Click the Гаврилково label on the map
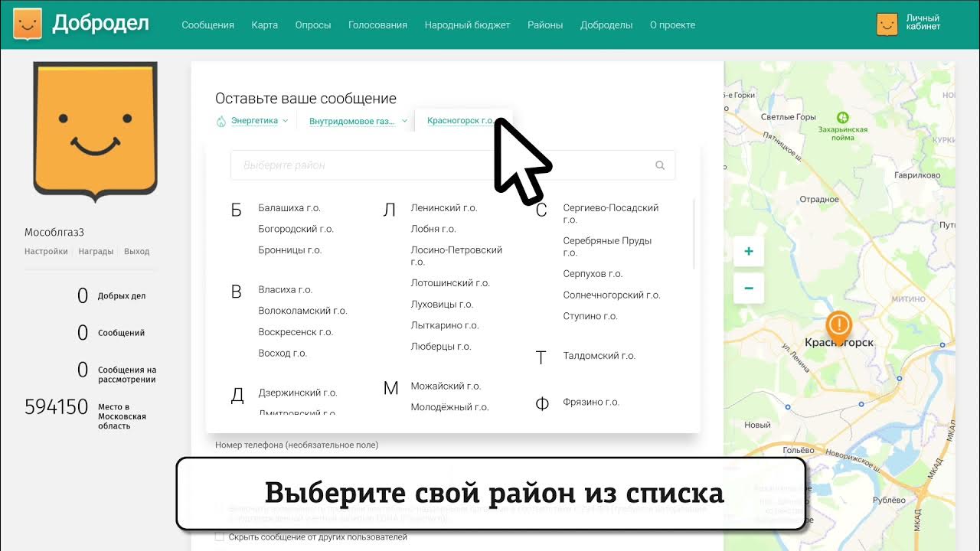This screenshot has height=551, width=980. click(x=917, y=175)
